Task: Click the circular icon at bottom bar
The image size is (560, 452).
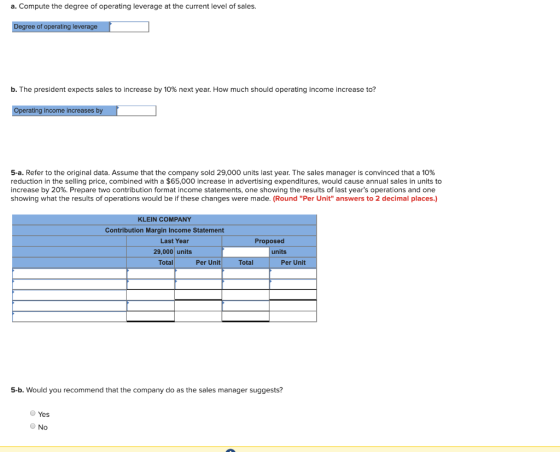Action: (x=231, y=451)
